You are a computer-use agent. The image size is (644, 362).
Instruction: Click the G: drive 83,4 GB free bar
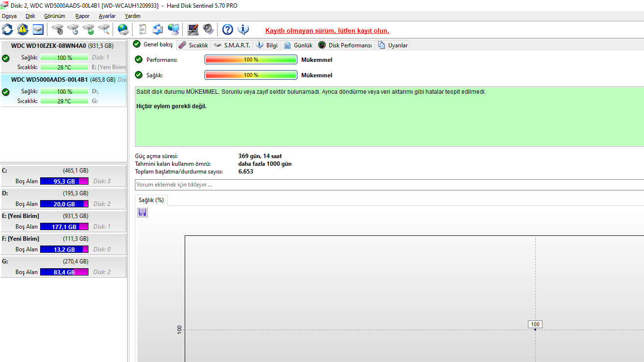64,272
